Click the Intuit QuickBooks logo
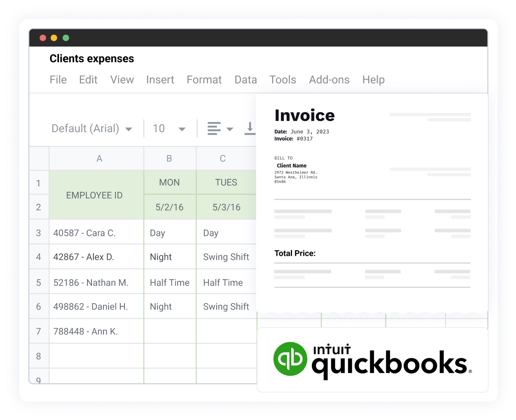This screenshot has width=516, height=420. coord(373,361)
